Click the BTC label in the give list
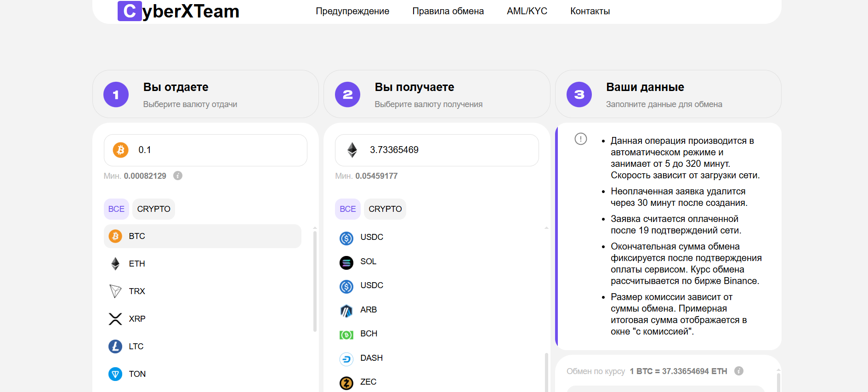The height and width of the screenshot is (392, 868). click(x=137, y=236)
